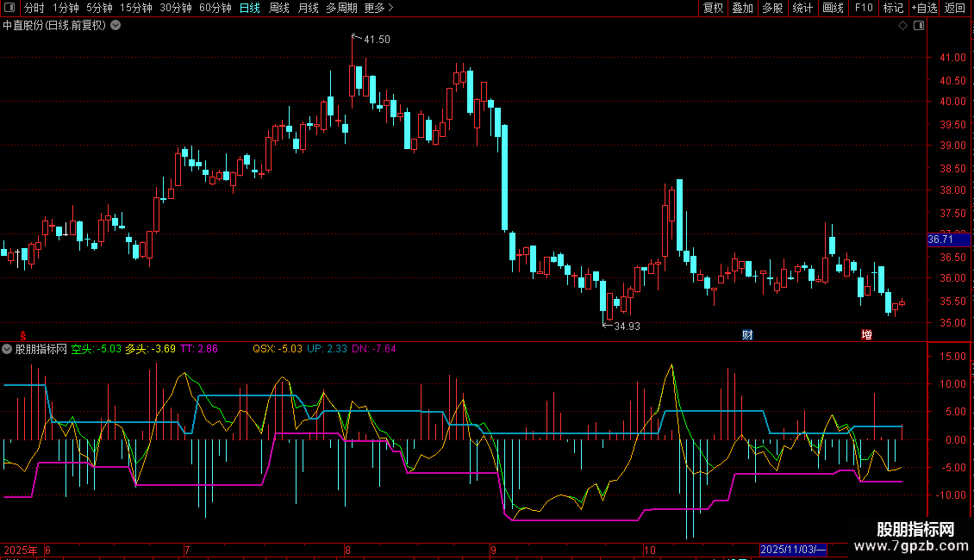The height and width of the screenshot is (560, 974).
Task: Switch to 分时 intraday view
Action: pos(34,8)
